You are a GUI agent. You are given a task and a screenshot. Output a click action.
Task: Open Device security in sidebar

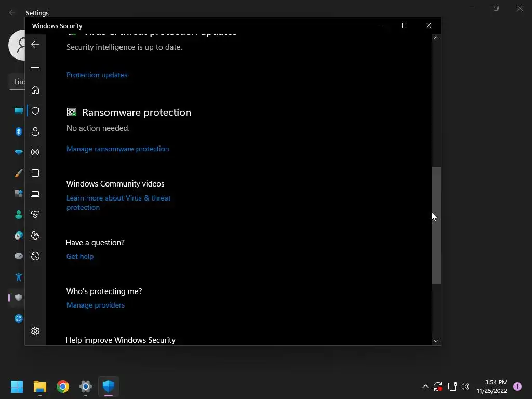point(35,194)
